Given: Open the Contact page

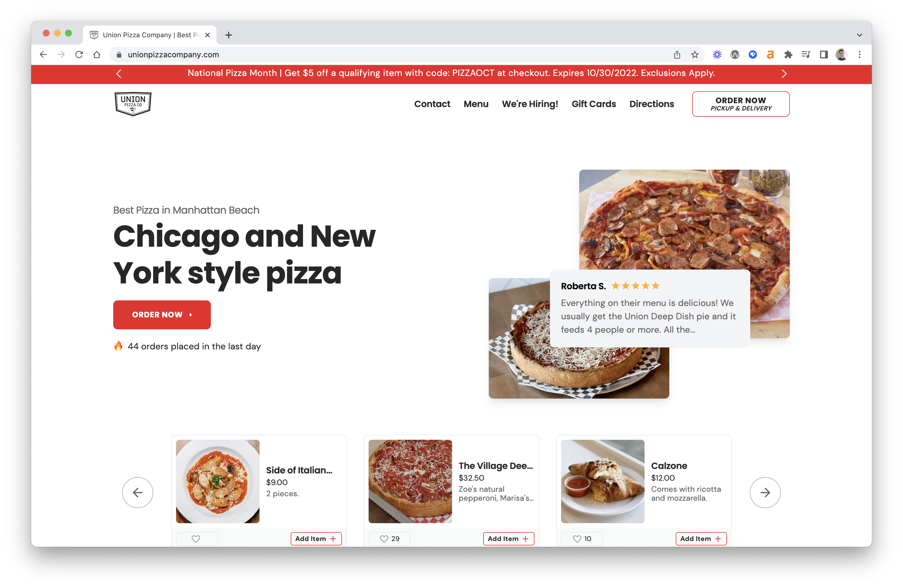Looking at the screenshot, I should pos(432,104).
